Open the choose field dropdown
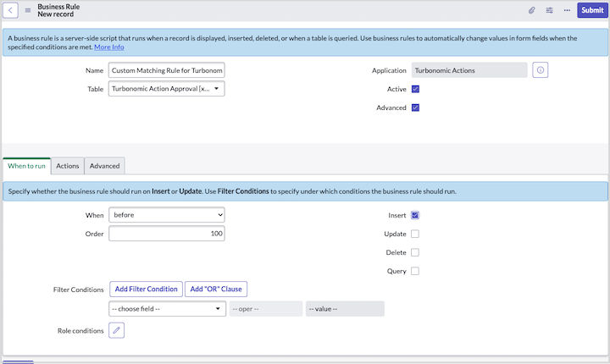This screenshot has height=364, width=610. [167, 309]
